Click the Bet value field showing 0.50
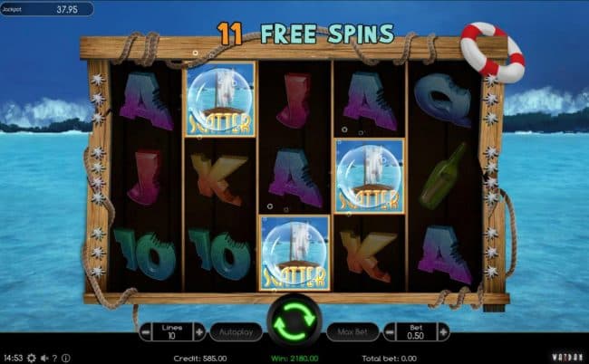 tap(417, 332)
